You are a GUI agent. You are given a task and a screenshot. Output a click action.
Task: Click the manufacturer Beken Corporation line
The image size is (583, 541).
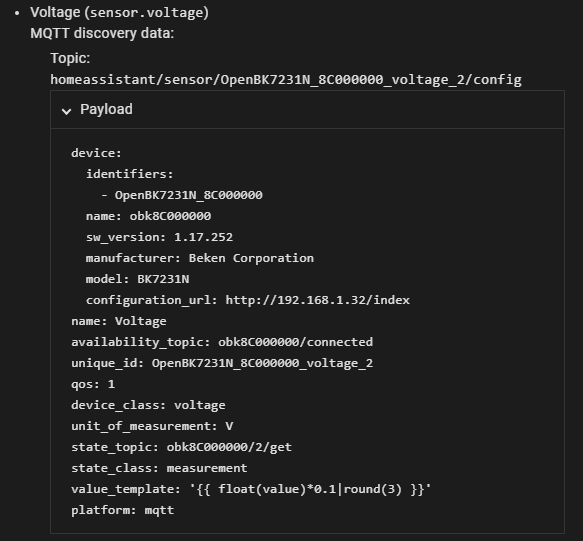[200, 258]
